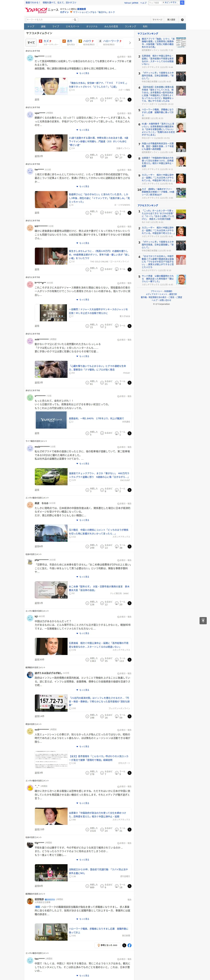Expand もっと見る on tac***** comment
Screen dimensions: 210x980
83,975
